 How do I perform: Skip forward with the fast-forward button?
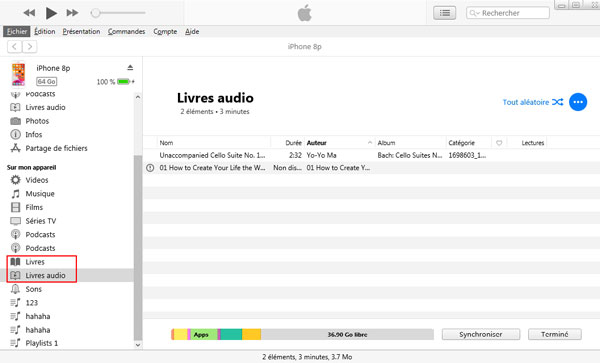point(72,13)
